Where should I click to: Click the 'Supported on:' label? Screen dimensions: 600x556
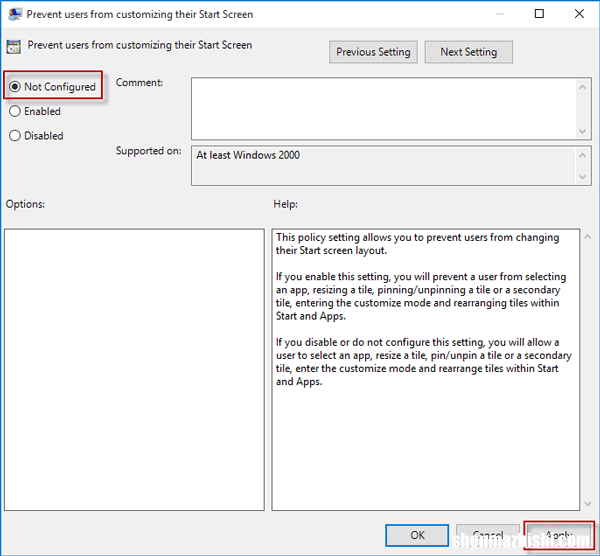pos(148,151)
